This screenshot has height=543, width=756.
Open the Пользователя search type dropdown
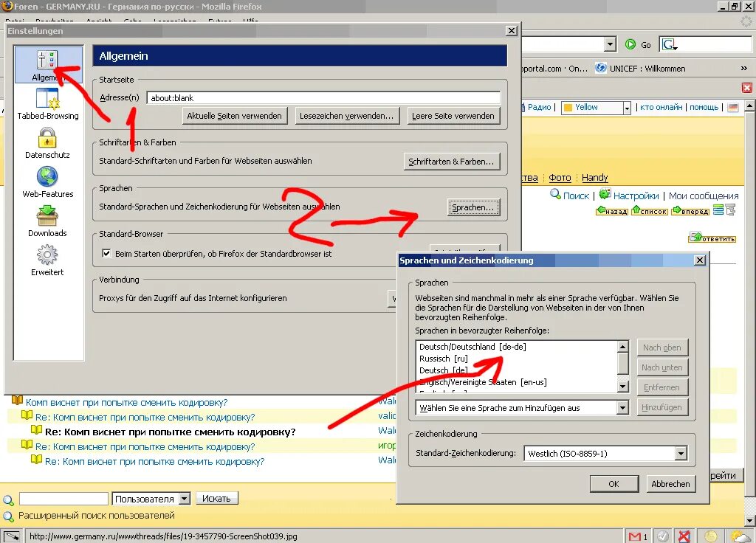[x=184, y=499]
